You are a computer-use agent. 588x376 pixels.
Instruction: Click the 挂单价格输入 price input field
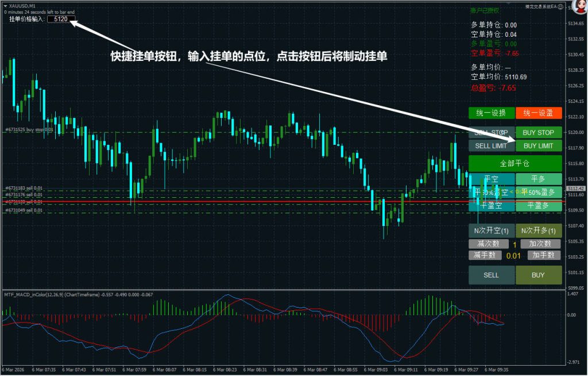point(61,19)
